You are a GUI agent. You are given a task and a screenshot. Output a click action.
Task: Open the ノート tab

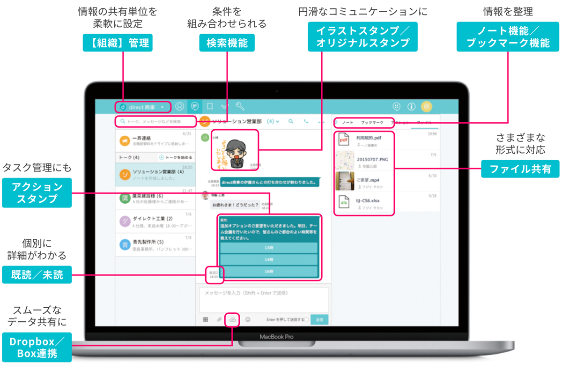click(348, 122)
